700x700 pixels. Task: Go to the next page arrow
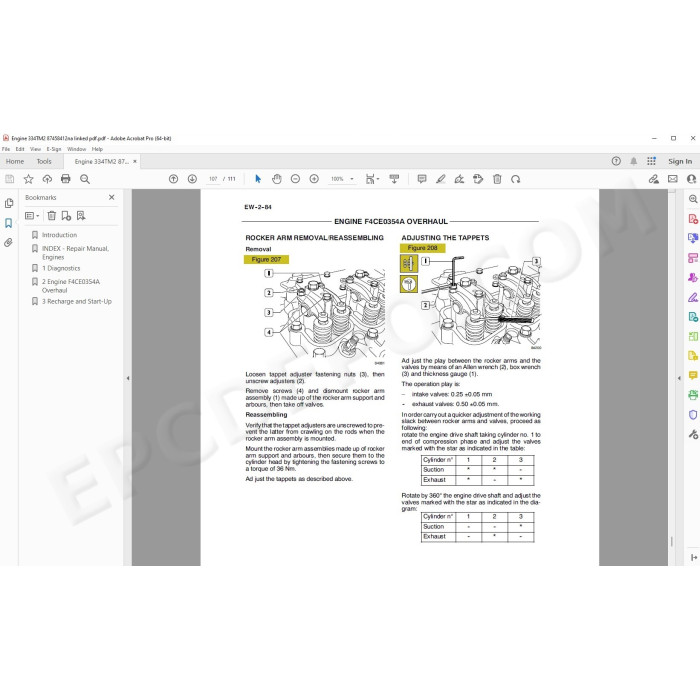[x=192, y=179]
